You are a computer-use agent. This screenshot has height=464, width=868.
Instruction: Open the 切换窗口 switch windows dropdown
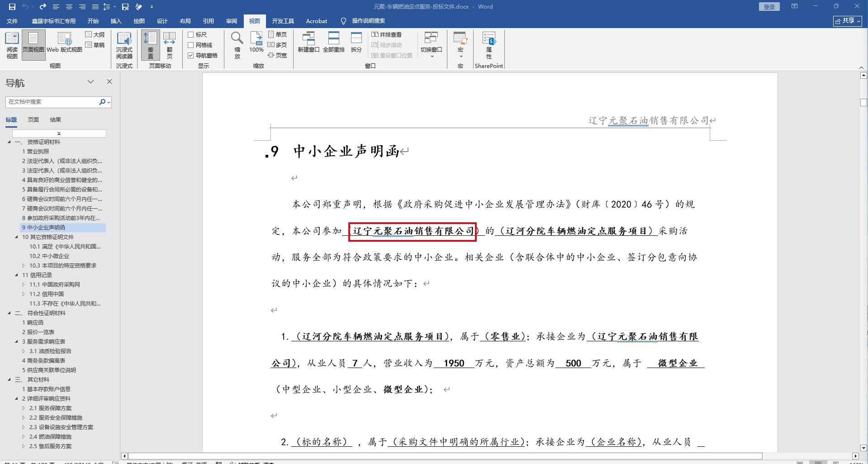[x=432, y=44]
